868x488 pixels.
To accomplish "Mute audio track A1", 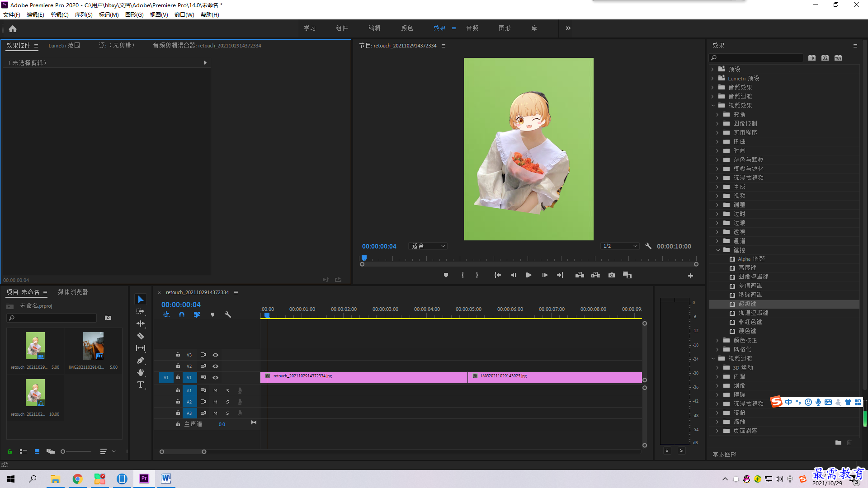I will 215,390.
